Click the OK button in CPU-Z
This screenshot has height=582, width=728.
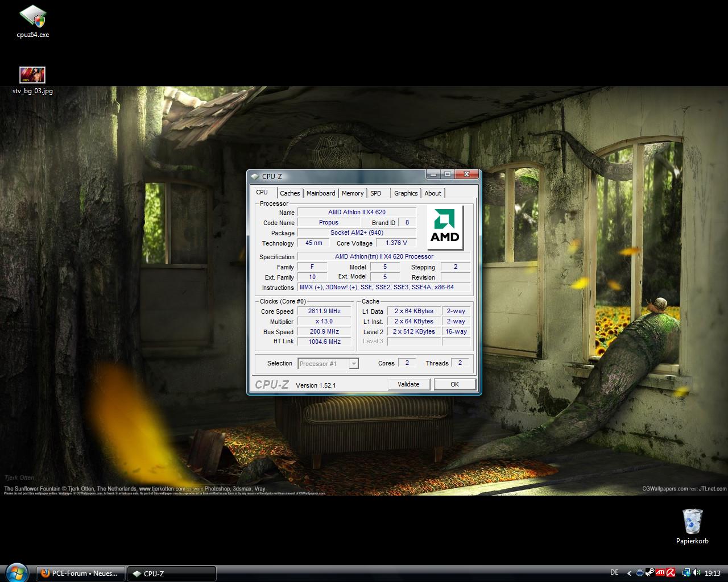point(454,384)
